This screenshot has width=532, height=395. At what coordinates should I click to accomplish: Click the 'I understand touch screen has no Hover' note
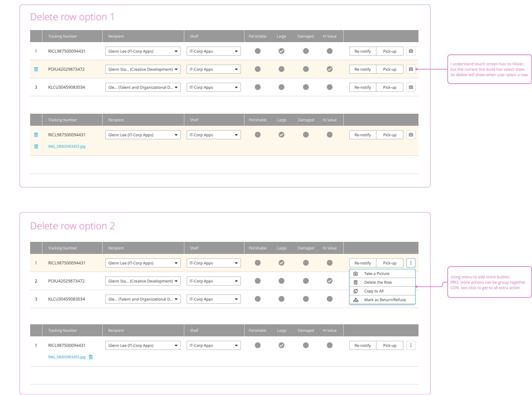click(490, 69)
